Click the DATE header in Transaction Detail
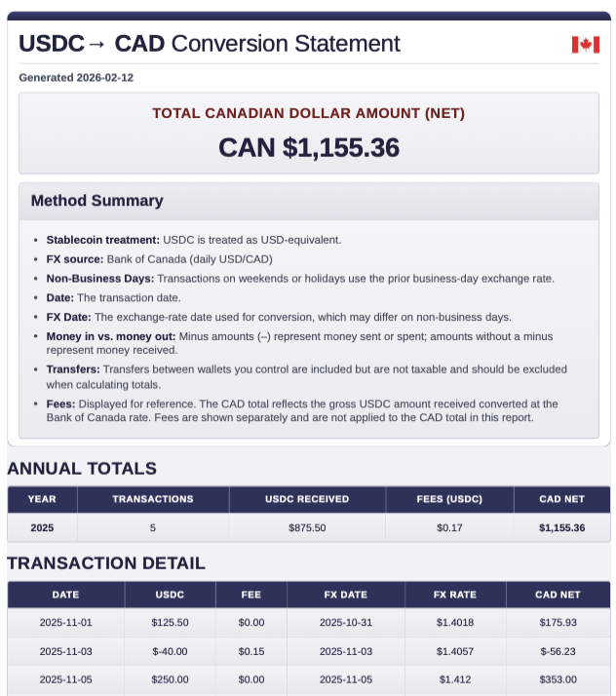Screen dimensions: 616x696 coord(66,595)
